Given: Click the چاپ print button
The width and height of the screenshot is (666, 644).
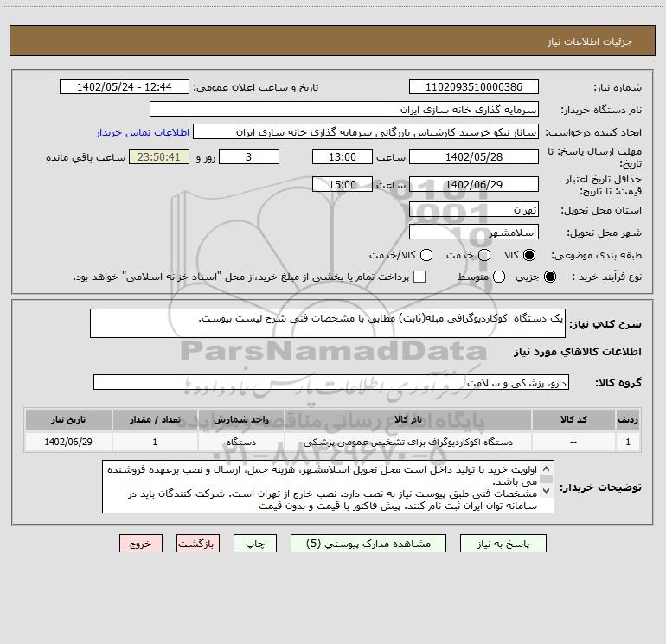Looking at the screenshot, I should click(x=255, y=544).
